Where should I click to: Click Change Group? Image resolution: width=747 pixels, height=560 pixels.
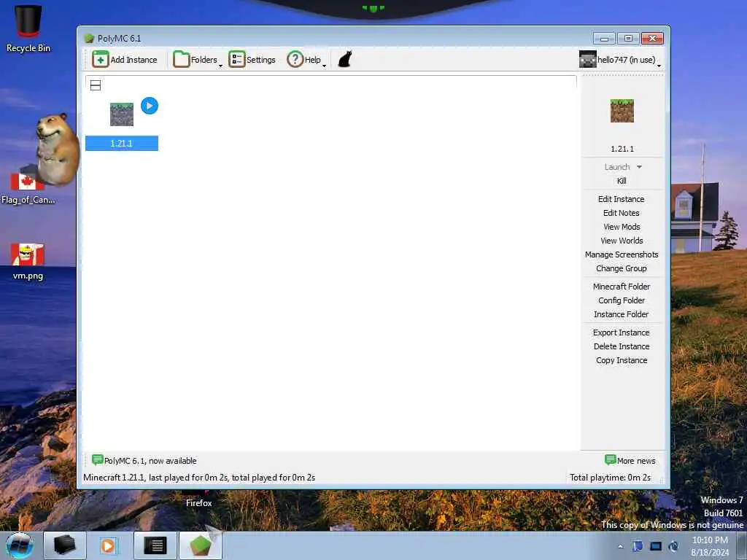[622, 268]
